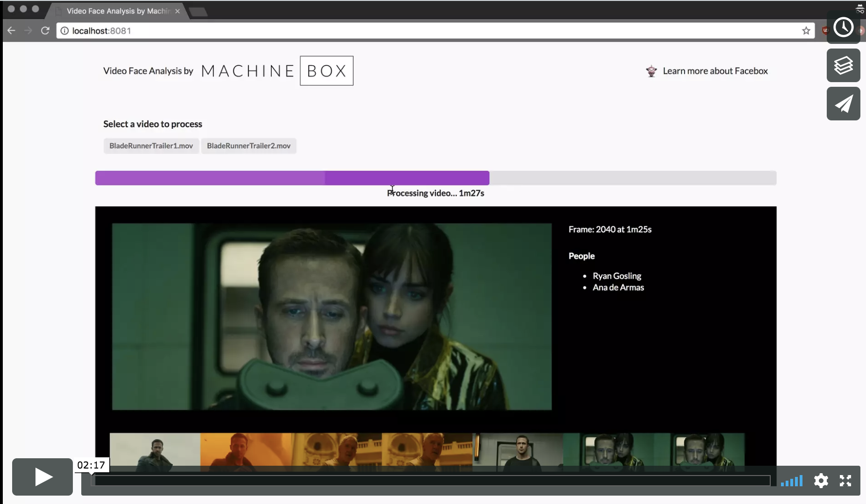This screenshot has width=866, height=504.
Task: Click the uBlock Origin extension icon
Action: click(826, 30)
